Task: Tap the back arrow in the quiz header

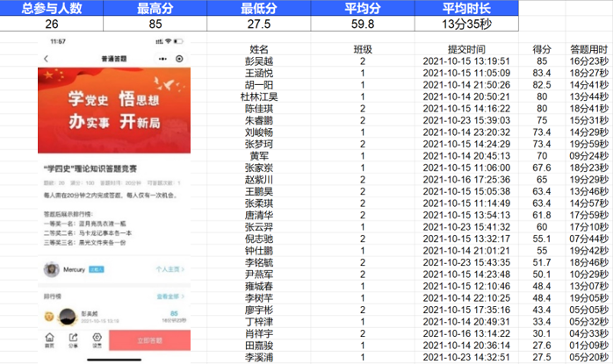Action: (x=48, y=58)
